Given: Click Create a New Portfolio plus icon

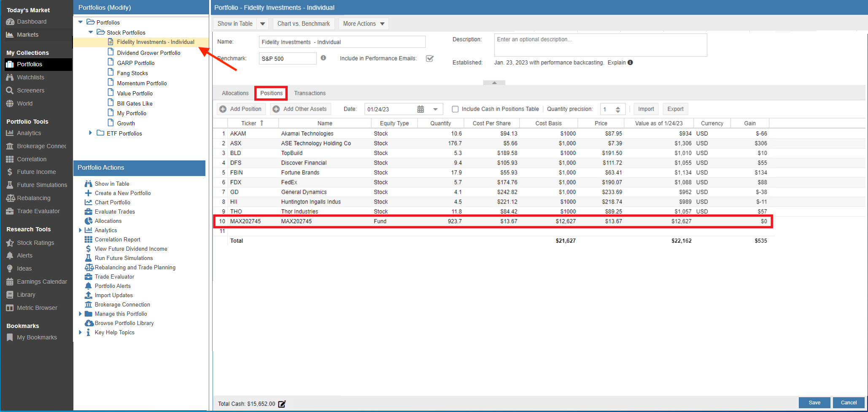Looking at the screenshot, I should tap(88, 193).
